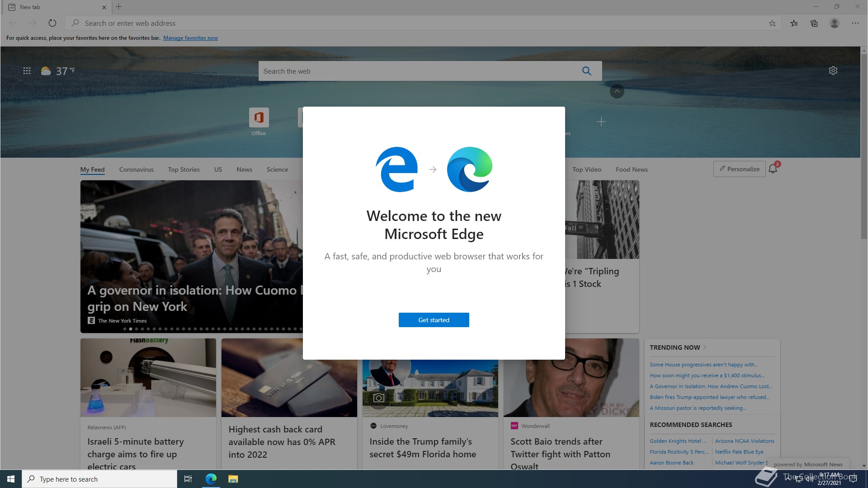Open Settings and more ellipsis menu
This screenshot has width=868, height=488.
(855, 23)
